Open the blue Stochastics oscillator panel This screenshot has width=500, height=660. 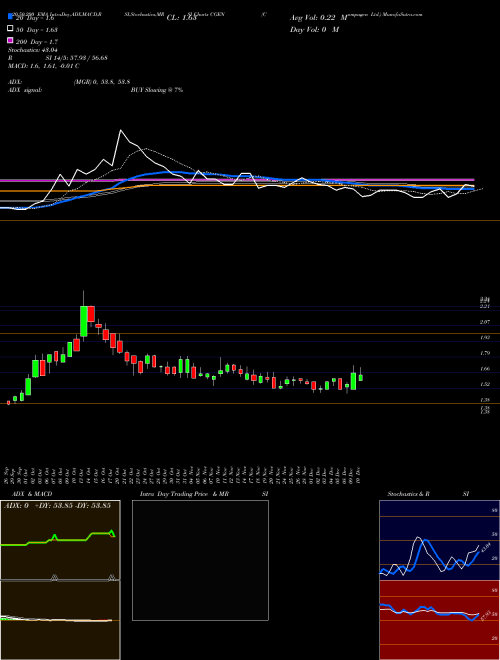point(439,540)
